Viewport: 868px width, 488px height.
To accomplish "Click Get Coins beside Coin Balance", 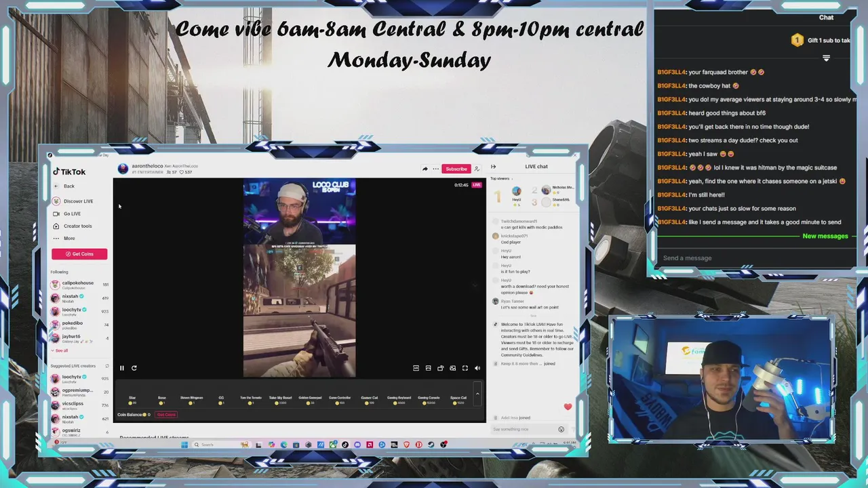I will click(x=166, y=415).
